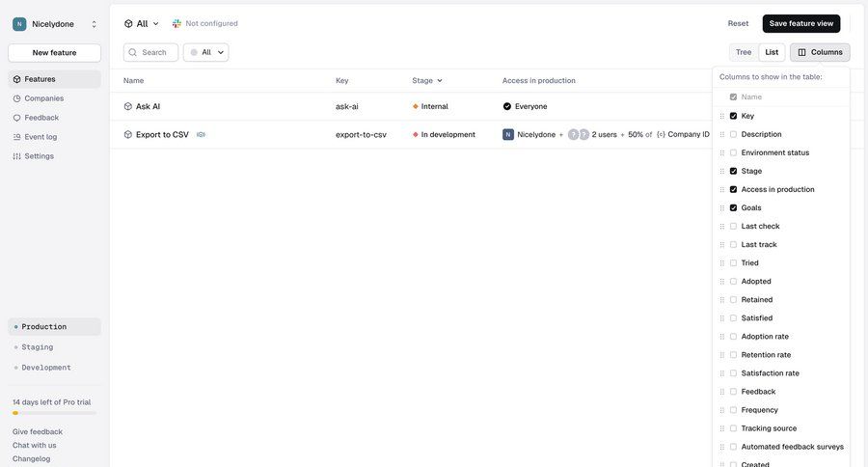Uncheck the Stage column checkbox
Screen dimensions: 868x467
[x=734, y=171]
